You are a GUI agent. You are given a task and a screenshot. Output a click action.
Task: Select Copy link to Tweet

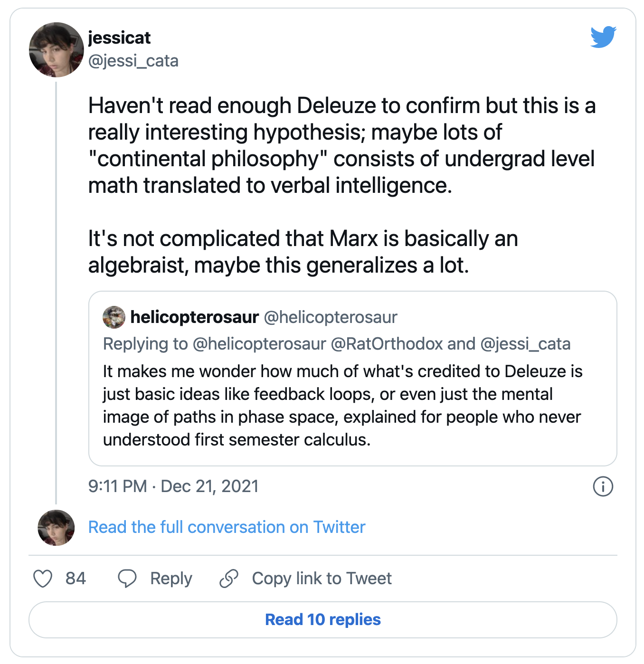[322, 579]
